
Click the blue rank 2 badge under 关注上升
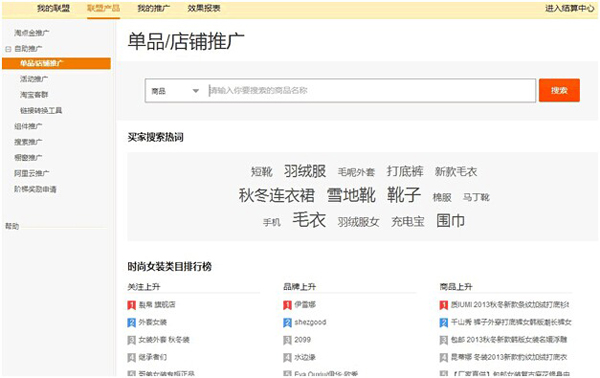point(131,323)
